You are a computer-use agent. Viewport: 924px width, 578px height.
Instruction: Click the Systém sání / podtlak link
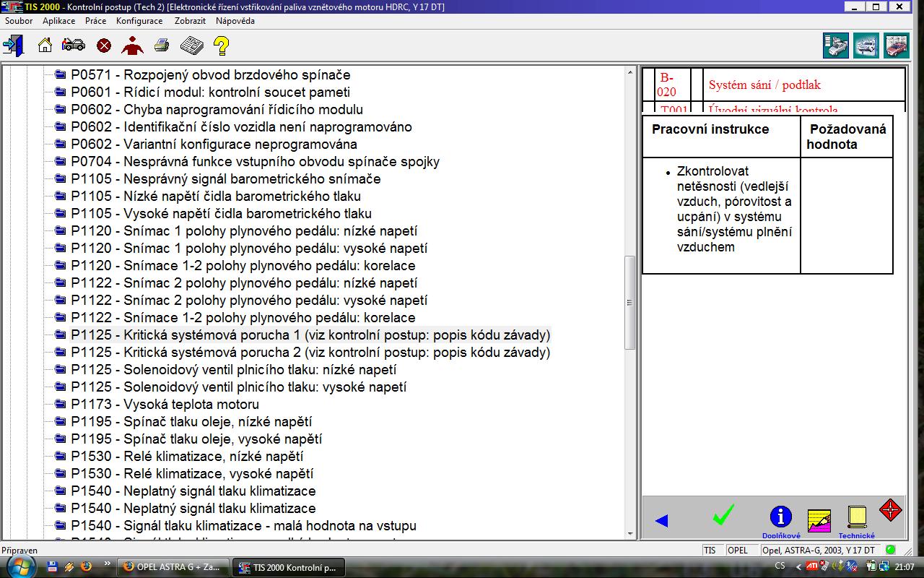(764, 85)
